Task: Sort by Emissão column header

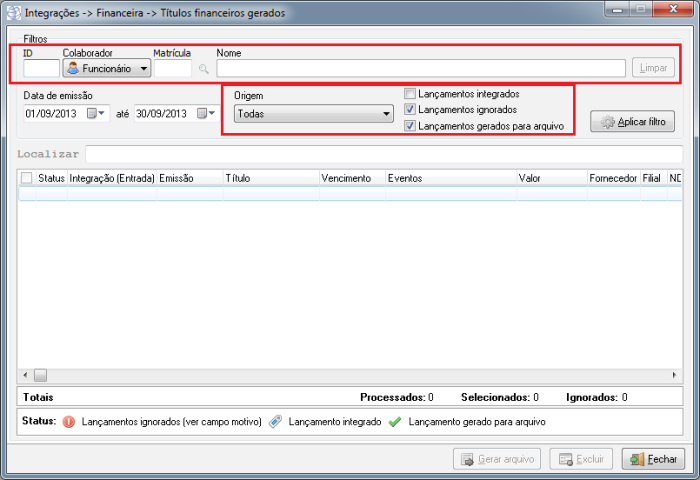Action: [x=189, y=177]
